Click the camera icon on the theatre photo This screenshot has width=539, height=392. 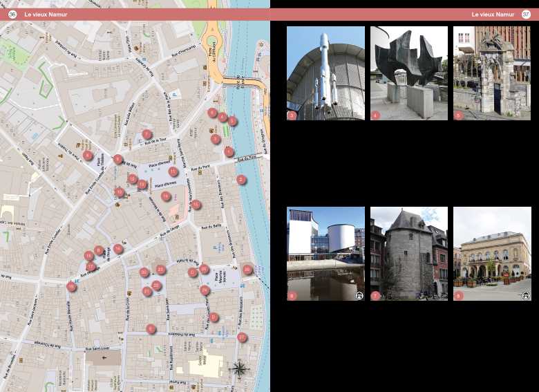[x=526, y=295]
